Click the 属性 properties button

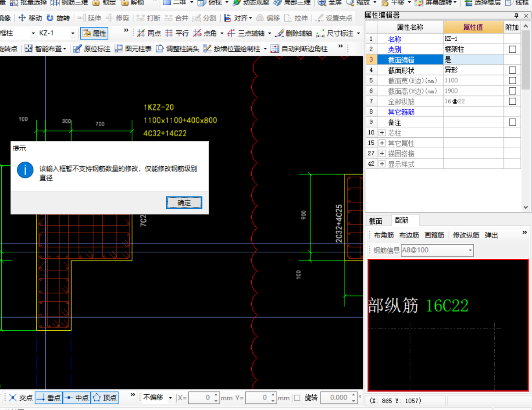[94, 33]
